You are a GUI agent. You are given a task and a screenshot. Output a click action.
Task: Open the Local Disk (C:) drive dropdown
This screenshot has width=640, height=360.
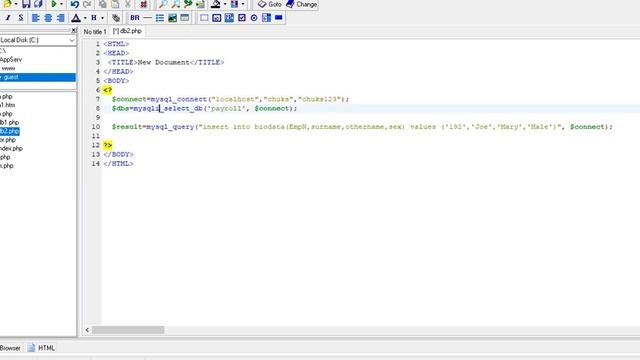(72, 40)
